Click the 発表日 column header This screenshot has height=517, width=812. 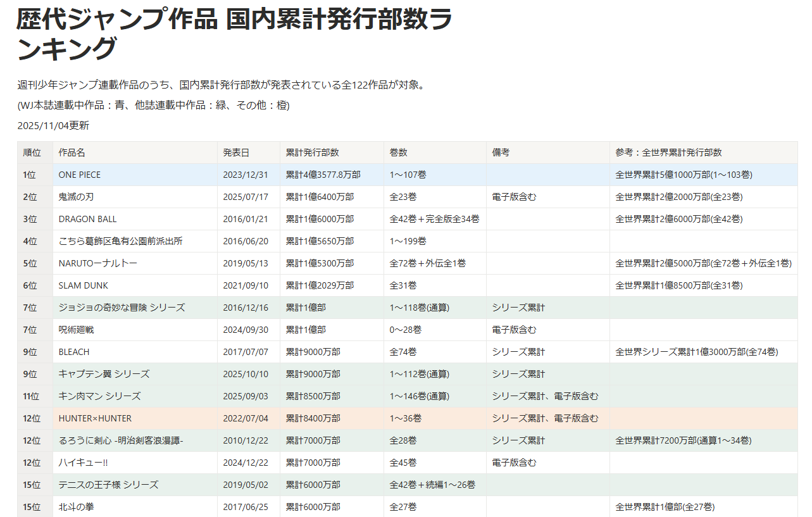pyautogui.click(x=236, y=153)
